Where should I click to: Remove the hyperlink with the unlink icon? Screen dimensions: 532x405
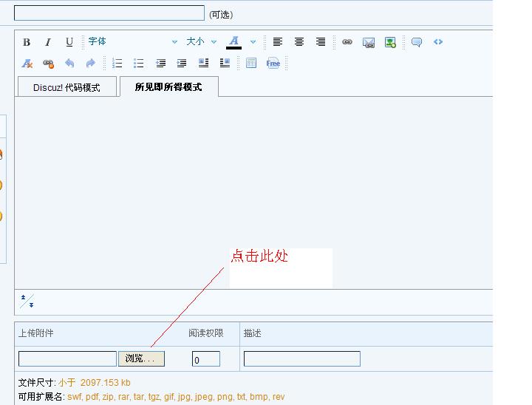[48, 64]
